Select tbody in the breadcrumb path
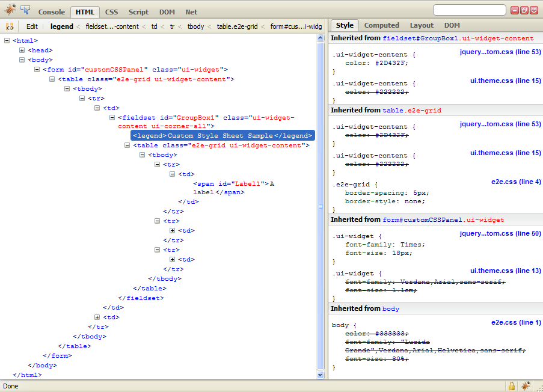The height and width of the screenshot is (392, 543). coord(195,26)
